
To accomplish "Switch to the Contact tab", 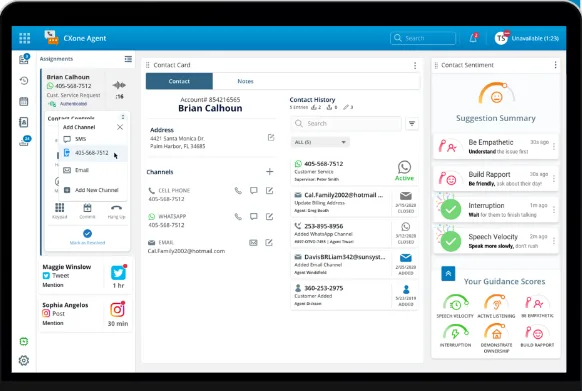I will pyautogui.click(x=179, y=81).
